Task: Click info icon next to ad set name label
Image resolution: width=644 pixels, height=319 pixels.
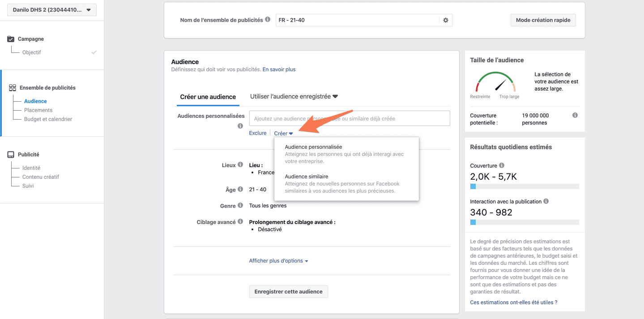Action: [268, 20]
